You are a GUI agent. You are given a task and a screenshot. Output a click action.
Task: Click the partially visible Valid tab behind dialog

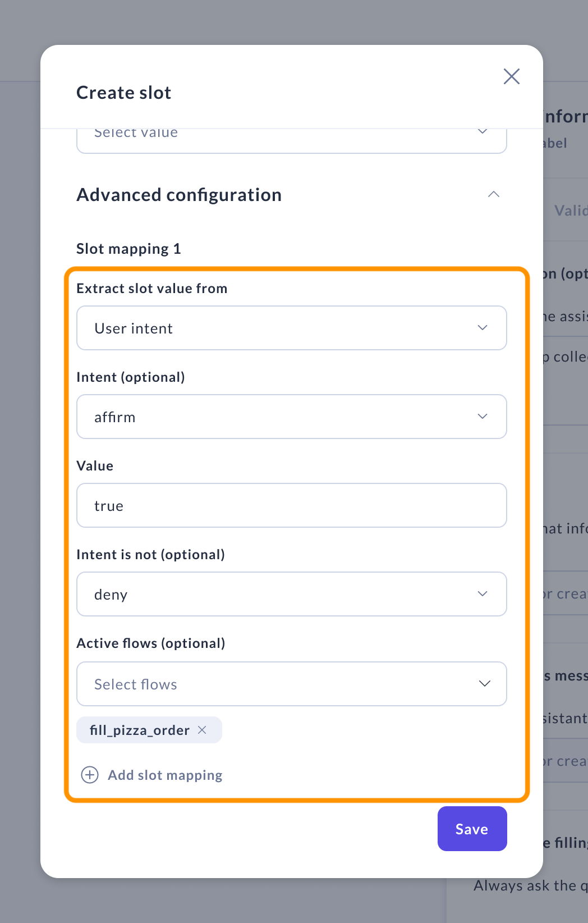pyautogui.click(x=570, y=211)
